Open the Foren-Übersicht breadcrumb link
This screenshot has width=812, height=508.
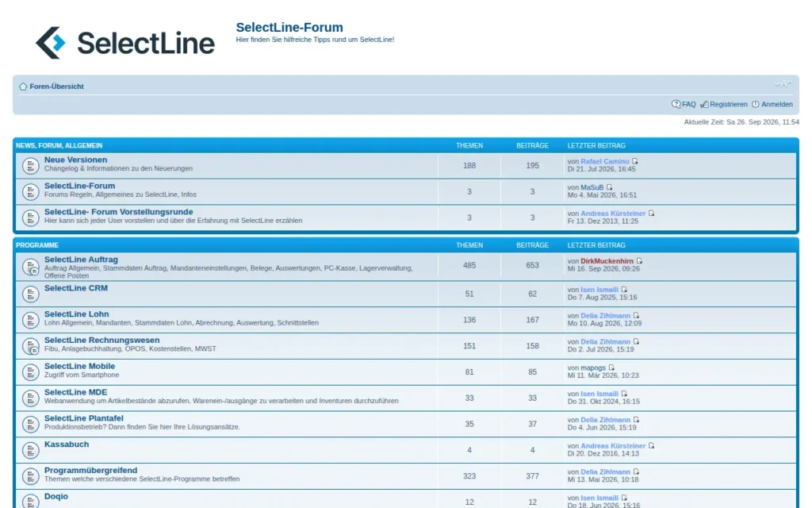click(x=56, y=87)
